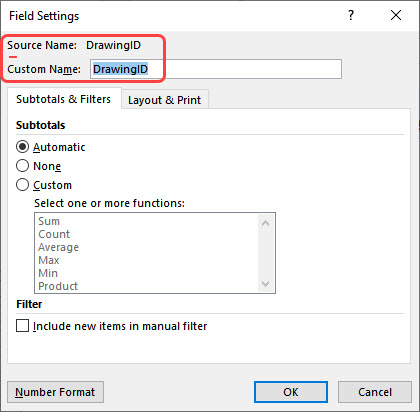The image size is (420, 412).
Task: Enable Include new items in manual filter
Action: (22, 326)
